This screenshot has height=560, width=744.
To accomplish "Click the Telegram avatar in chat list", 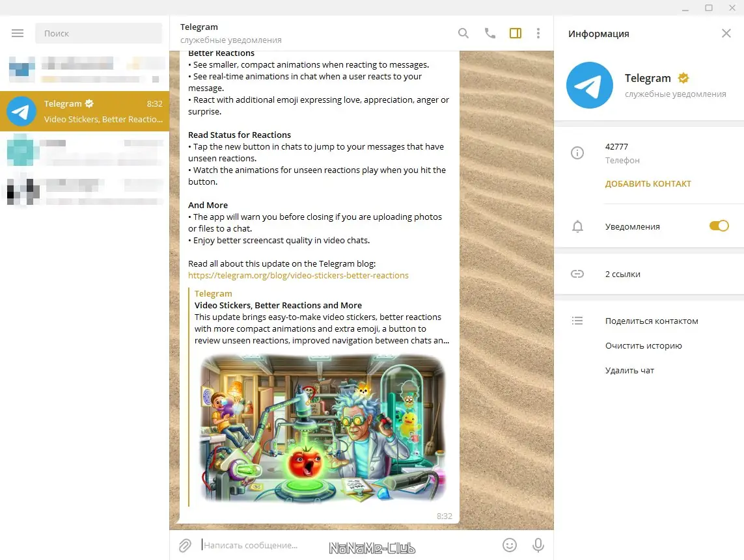I will click(x=21, y=111).
